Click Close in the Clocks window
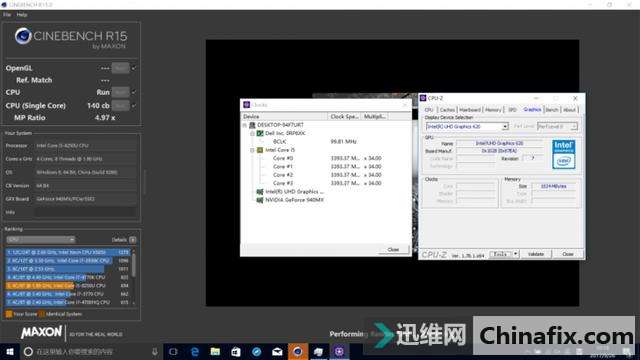Viewport: 640px width, 360px height. (393, 249)
